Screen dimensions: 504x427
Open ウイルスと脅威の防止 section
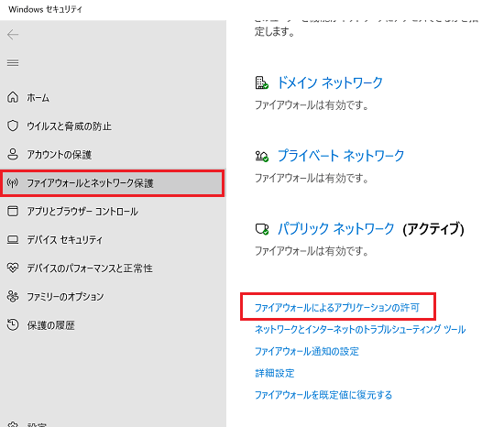(69, 126)
